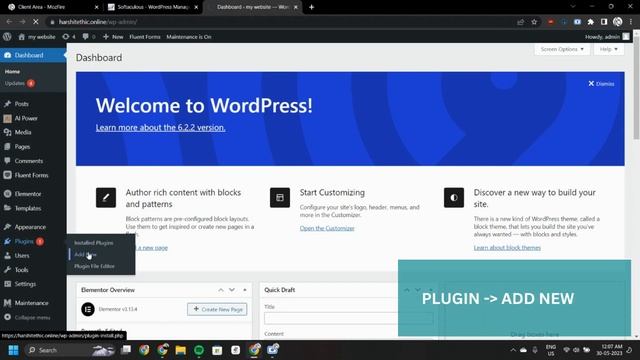Click Create New Page in Elementor Overview
The image size is (640, 360).
coord(217,309)
